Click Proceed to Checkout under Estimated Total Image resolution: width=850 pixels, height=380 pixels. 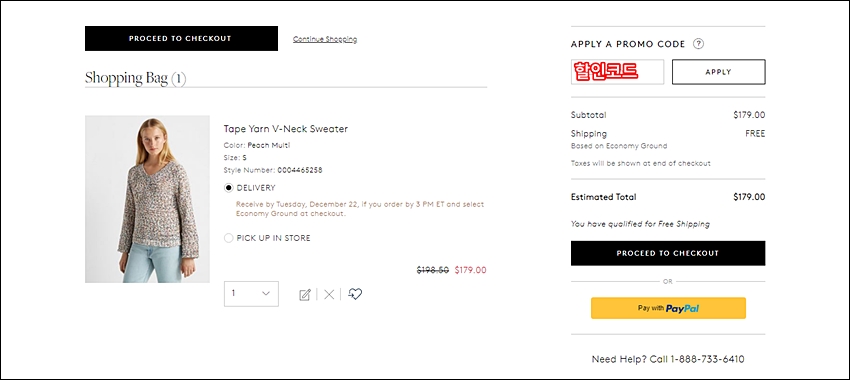coord(668,253)
